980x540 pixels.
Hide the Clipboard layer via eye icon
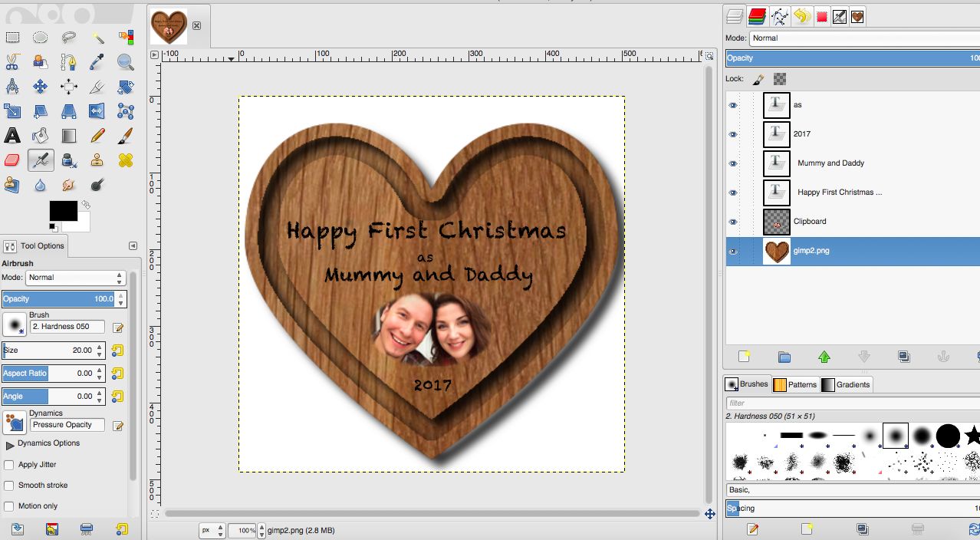733,222
